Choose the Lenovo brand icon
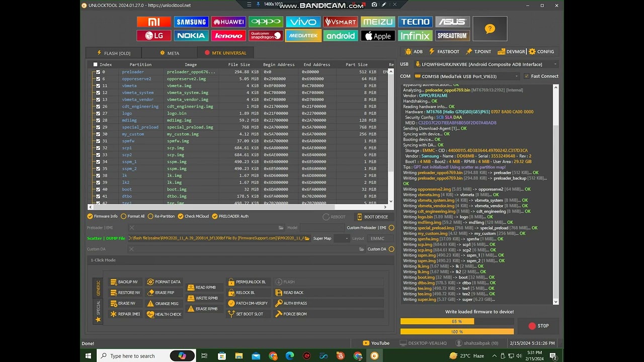 click(x=228, y=36)
